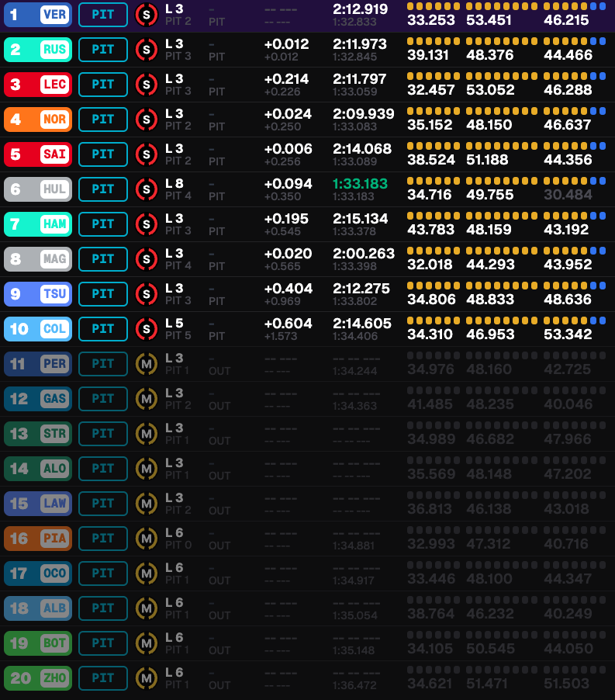Click Piastri's medium tyre compound icon
This screenshot has width=615, height=700.
(147, 539)
